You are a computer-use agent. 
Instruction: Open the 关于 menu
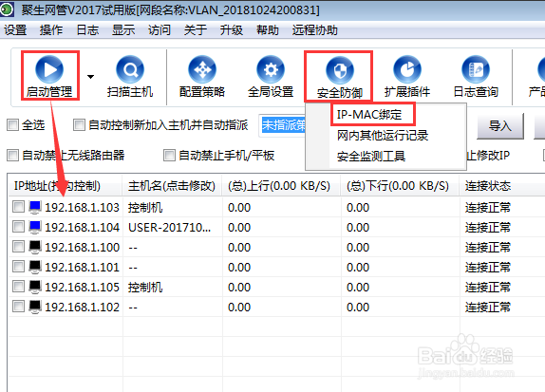196,30
